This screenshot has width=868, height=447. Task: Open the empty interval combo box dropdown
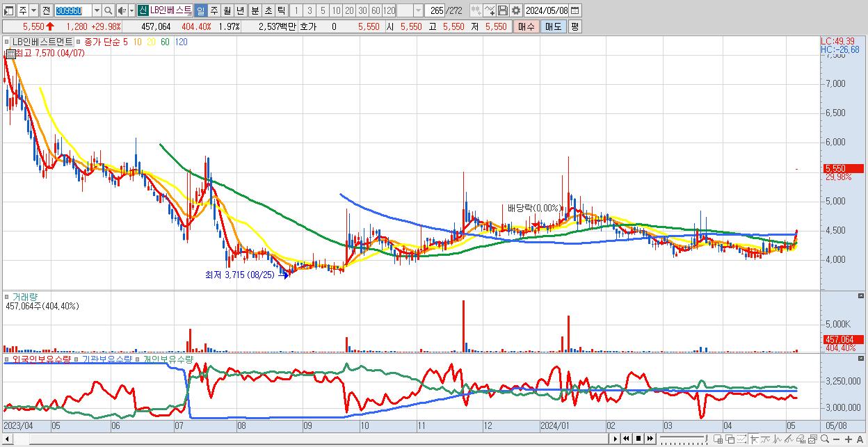click(x=417, y=10)
